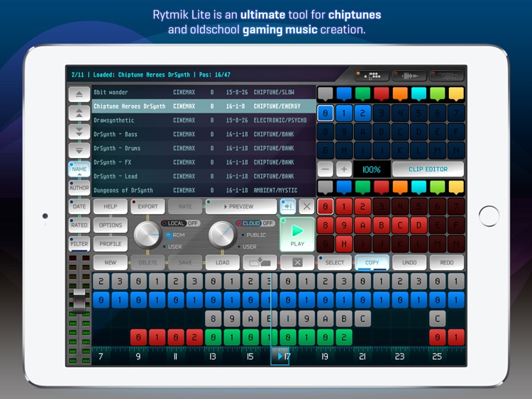Create a NEW song
The image size is (532, 399).
pyautogui.click(x=110, y=262)
